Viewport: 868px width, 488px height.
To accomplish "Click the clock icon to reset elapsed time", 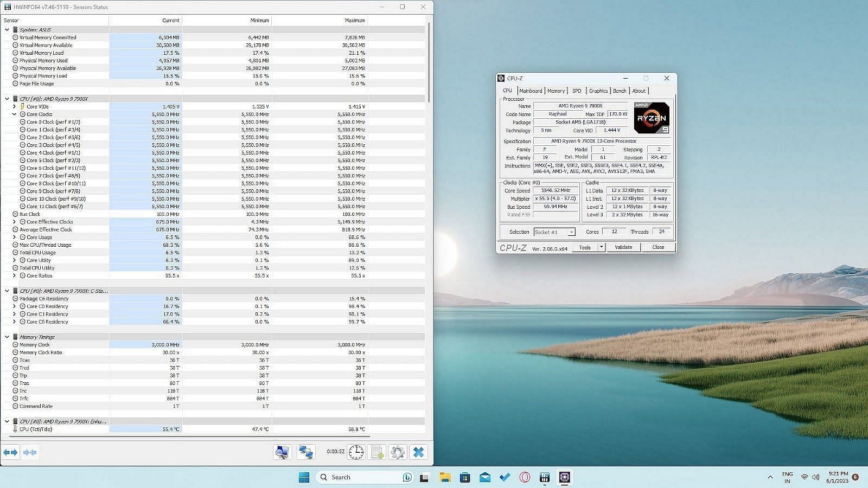I will tap(356, 452).
